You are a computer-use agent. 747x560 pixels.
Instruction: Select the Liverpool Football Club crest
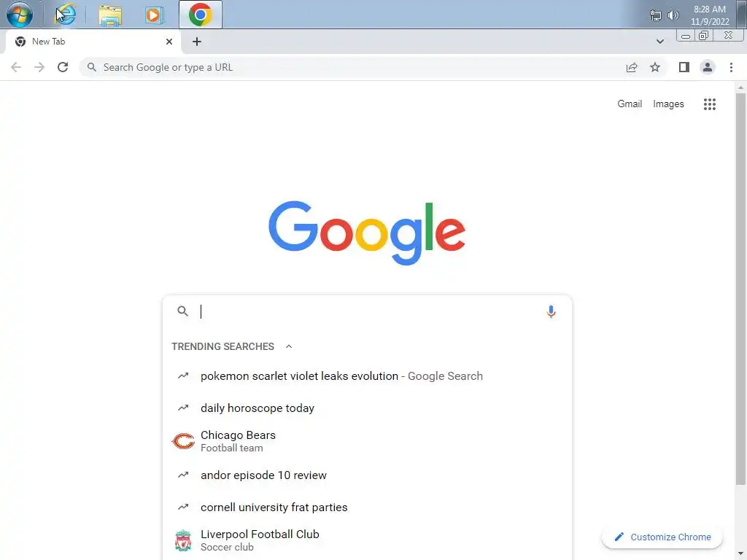click(183, 540)
